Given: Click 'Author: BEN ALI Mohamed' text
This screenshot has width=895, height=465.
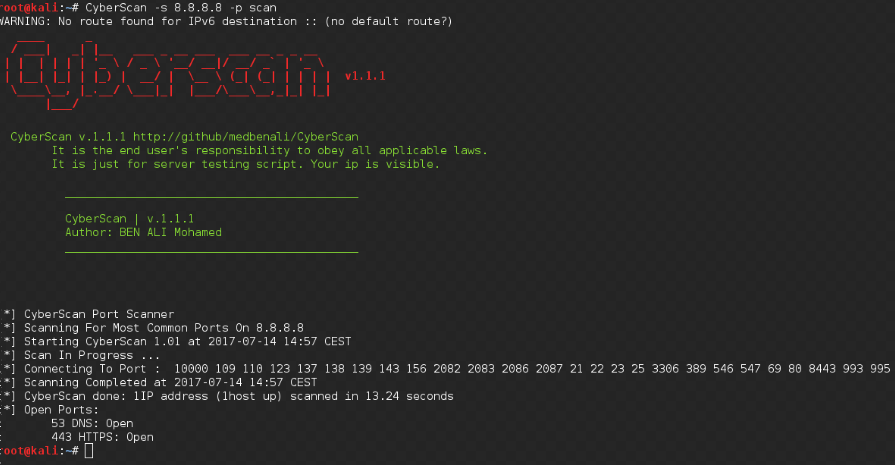Looking at the screenshot, I should coord(143,232).
